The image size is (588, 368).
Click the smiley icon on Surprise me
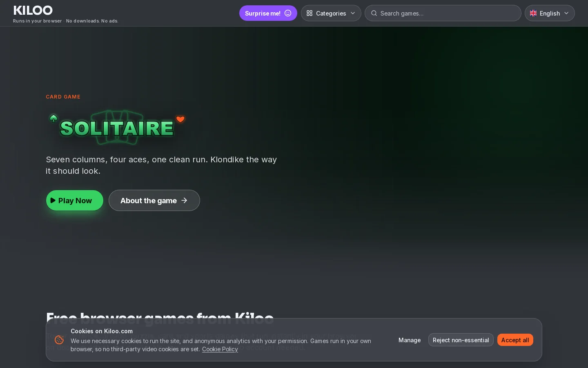point(288,13)
